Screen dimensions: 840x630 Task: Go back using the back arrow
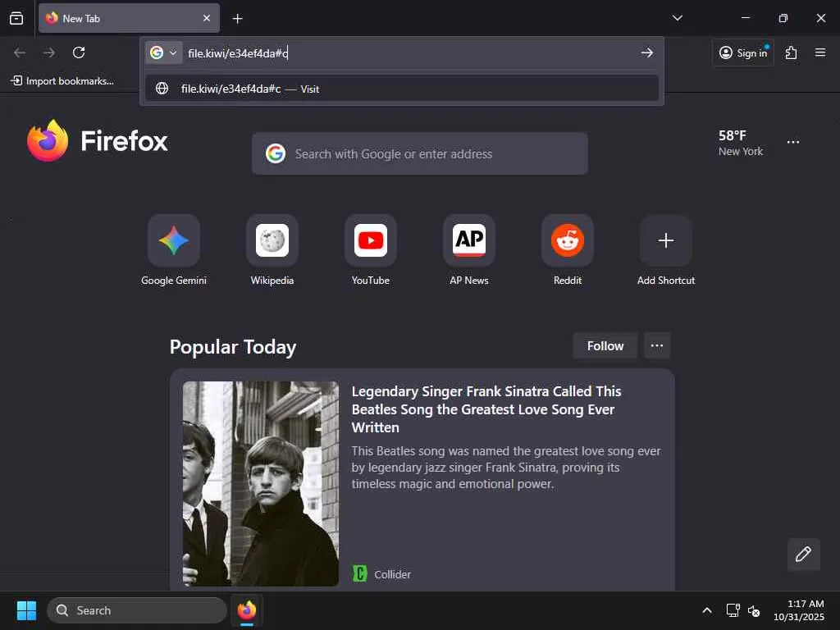20,52
